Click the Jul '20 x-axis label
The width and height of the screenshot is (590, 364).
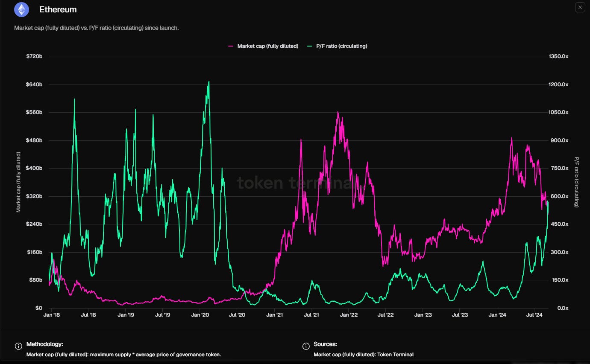click(x=237, y=315)
